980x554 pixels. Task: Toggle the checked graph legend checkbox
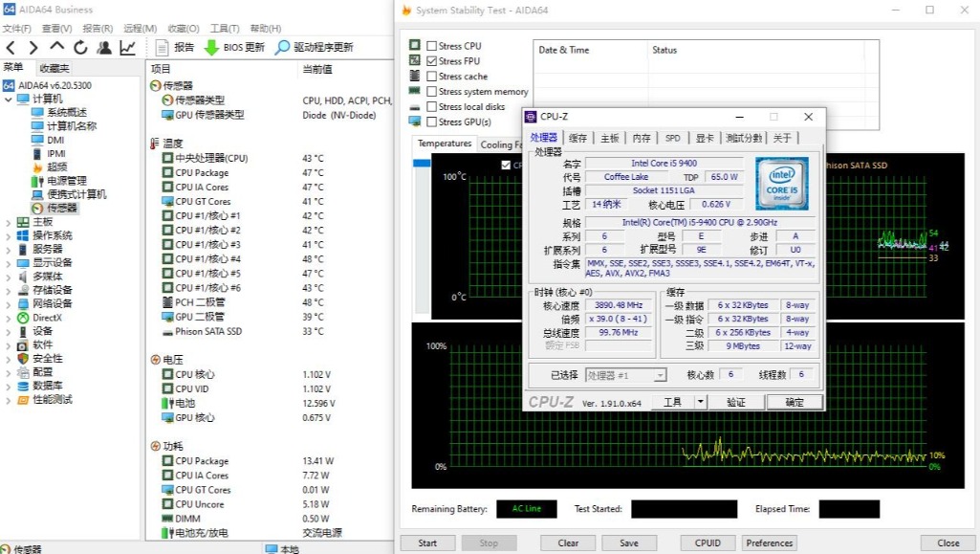pos(506,166)
